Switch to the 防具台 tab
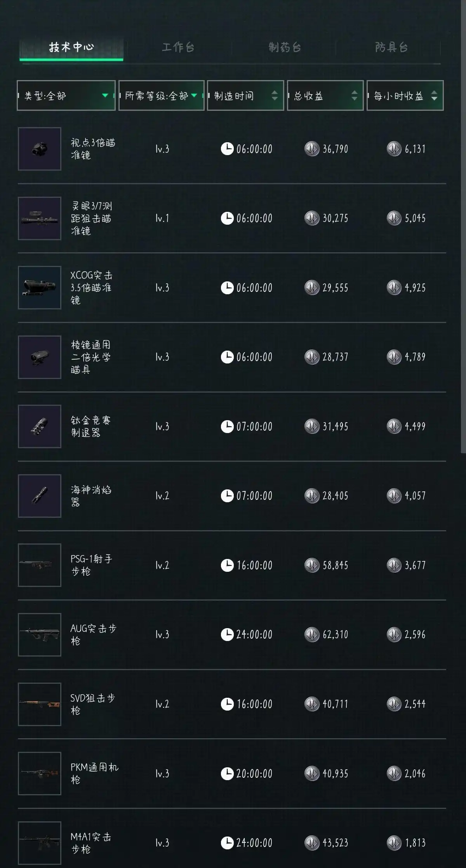 [391, 47]
